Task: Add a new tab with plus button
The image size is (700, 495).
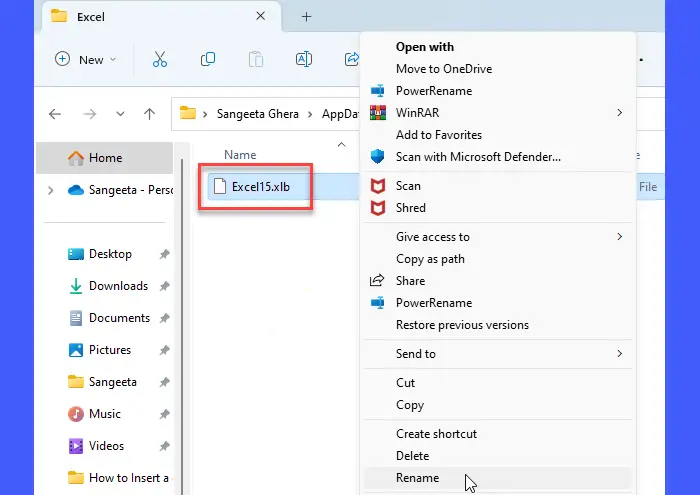Action: [306, 17]
